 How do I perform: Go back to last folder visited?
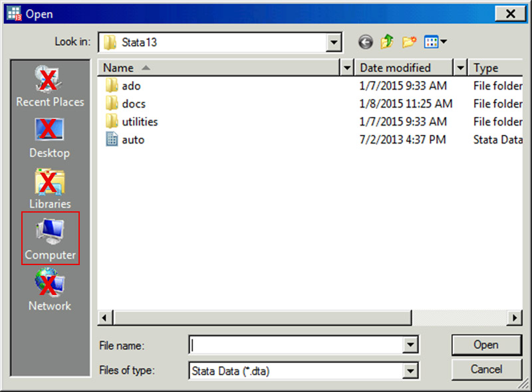(365, 43)
